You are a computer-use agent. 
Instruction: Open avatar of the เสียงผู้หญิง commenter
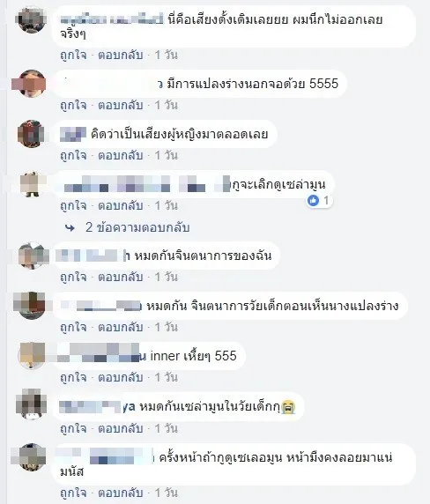point(31,134)
